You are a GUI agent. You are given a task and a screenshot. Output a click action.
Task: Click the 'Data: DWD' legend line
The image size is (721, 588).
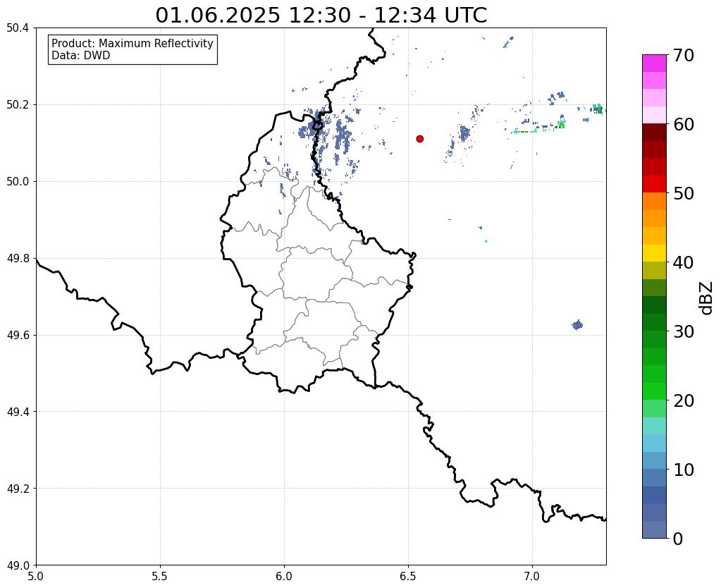(81, 56)
